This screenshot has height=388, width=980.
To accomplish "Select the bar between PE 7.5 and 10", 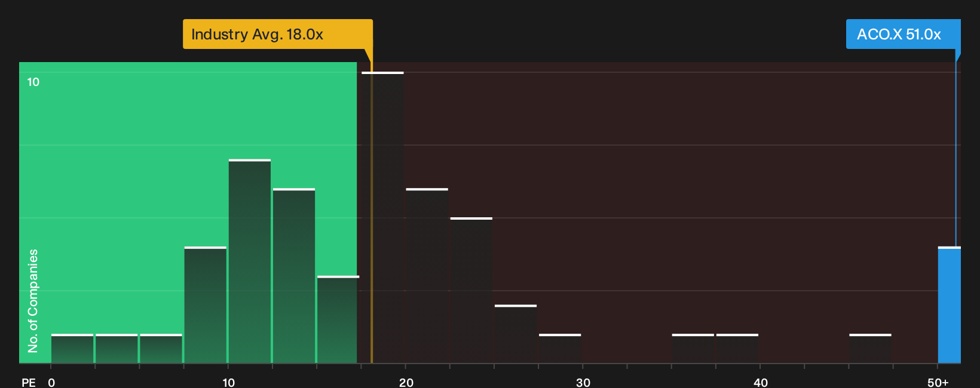I will click(x=206, y=305).
